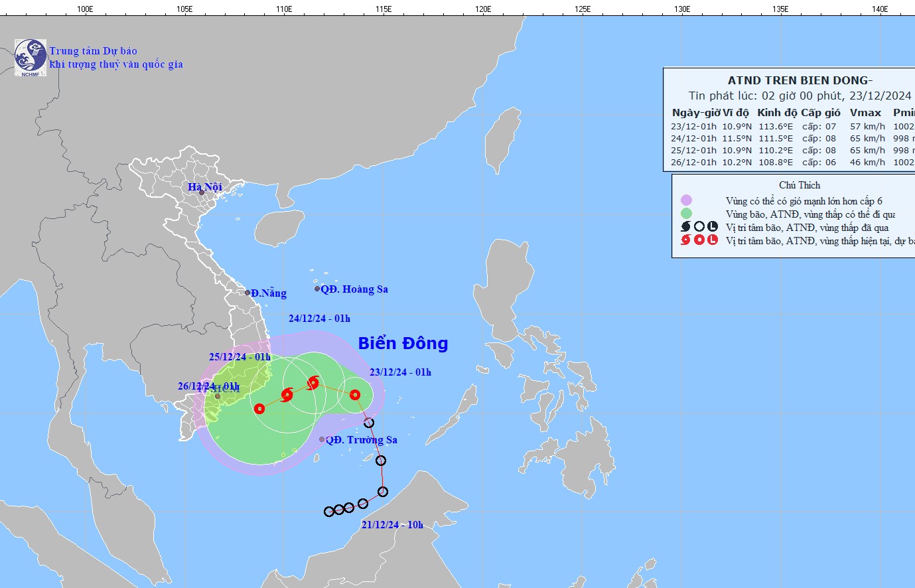This screenshot has width=915, height=588.
Task: Click the '125E' longitude axis label
Action: coord(583,9)
